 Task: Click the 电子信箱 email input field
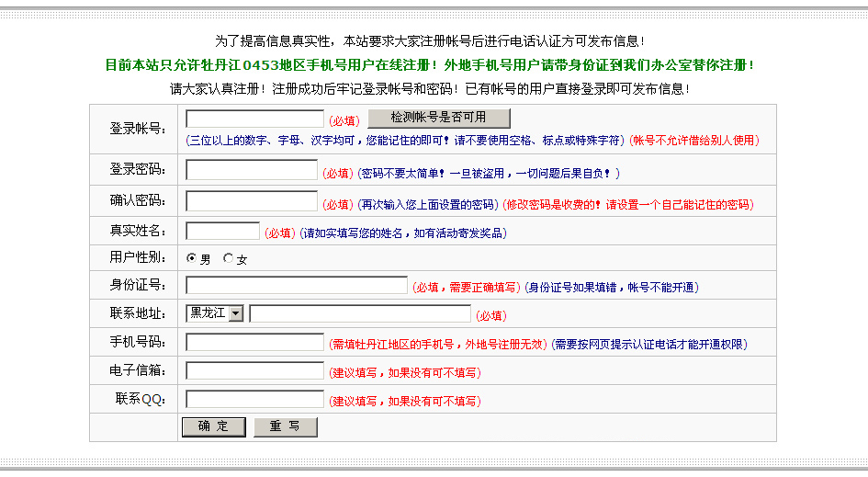[x=254, y=370]
